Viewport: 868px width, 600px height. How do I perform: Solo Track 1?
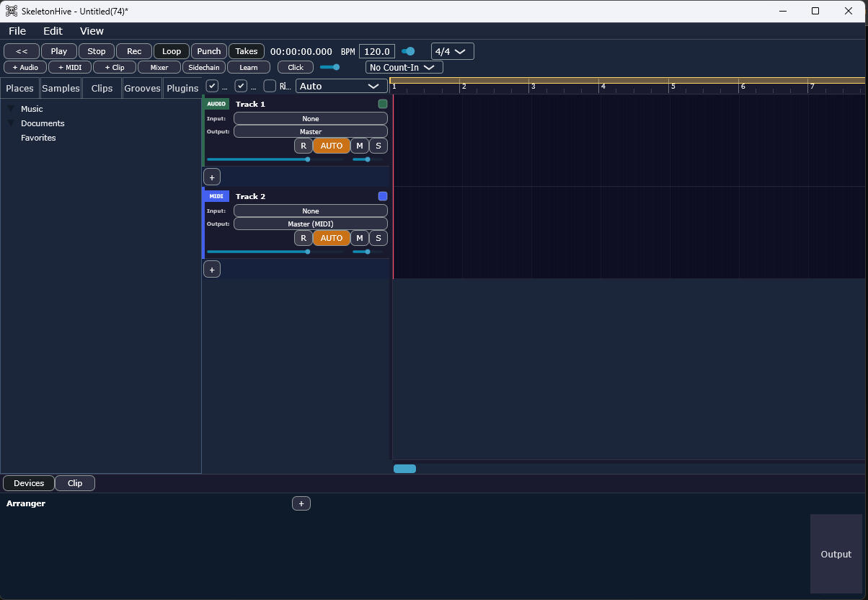378,146
